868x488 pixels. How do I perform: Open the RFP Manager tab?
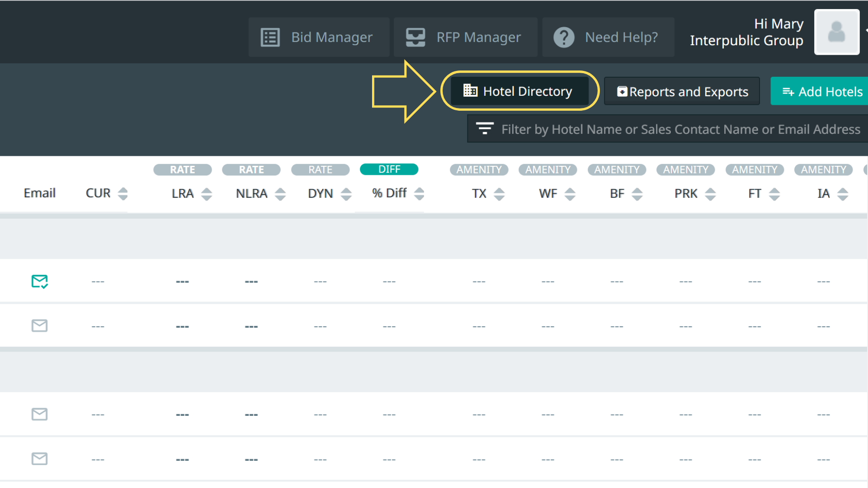465,38
